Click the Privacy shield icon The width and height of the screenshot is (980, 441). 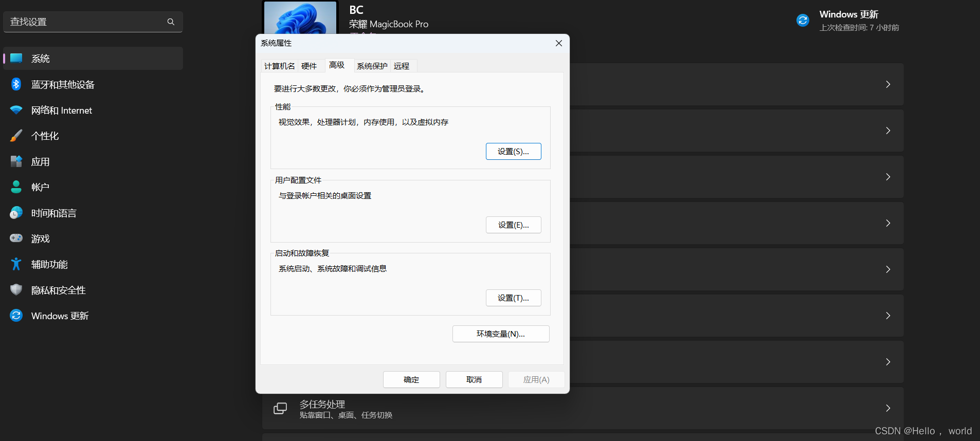coord(16,290)
